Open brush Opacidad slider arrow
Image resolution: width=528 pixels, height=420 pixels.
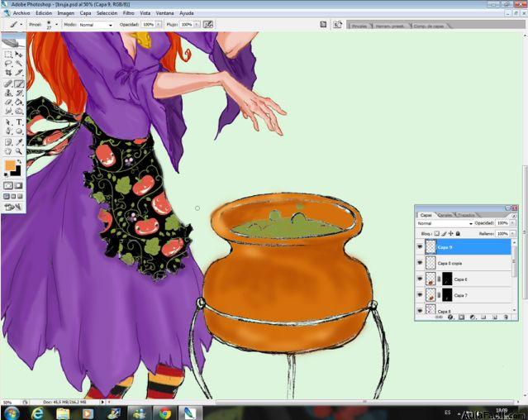pyautogui.click(x=159, y=25)
